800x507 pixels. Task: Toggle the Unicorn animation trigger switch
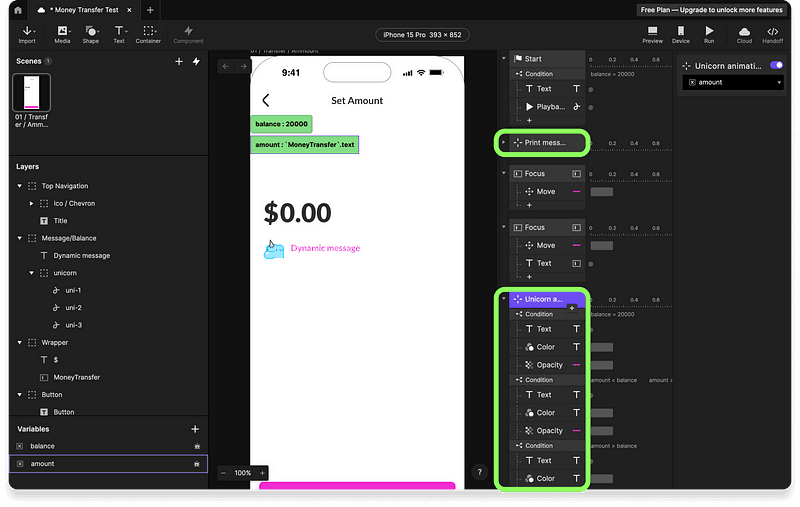[x=776, y=65]
